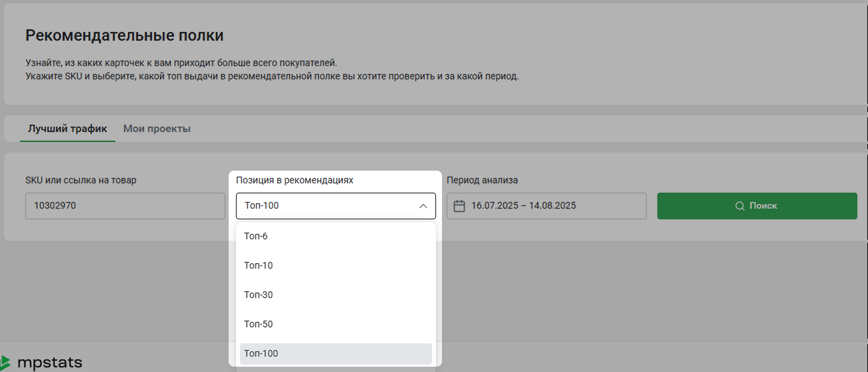Click the SKU или ссылка на товар label

point(81,180)
